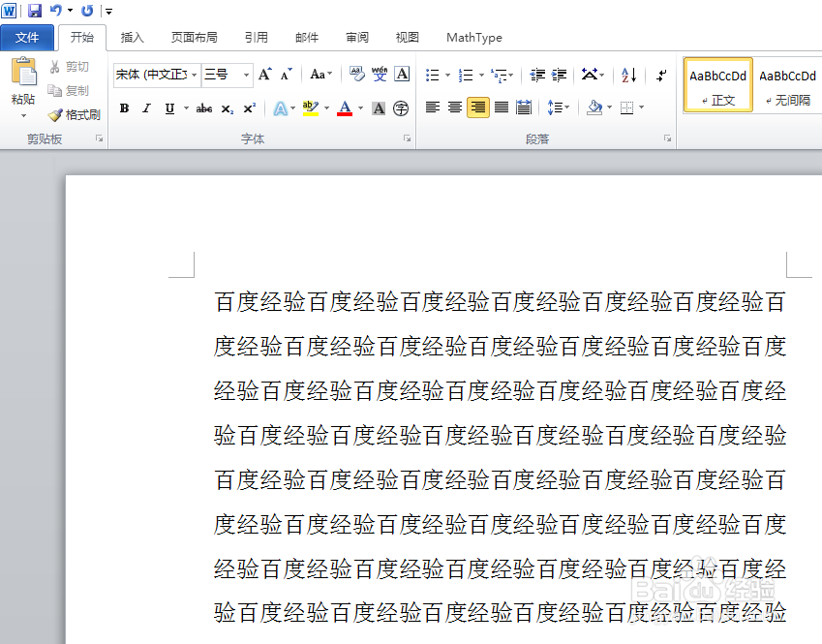Viewport: 822px width, 644px height.
Task: Click the highlighted Align Right button
Action: (477, 107)
